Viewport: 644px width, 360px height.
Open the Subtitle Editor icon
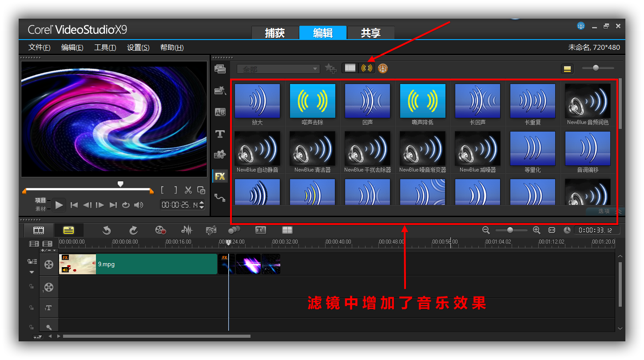(x=261, y=230)
